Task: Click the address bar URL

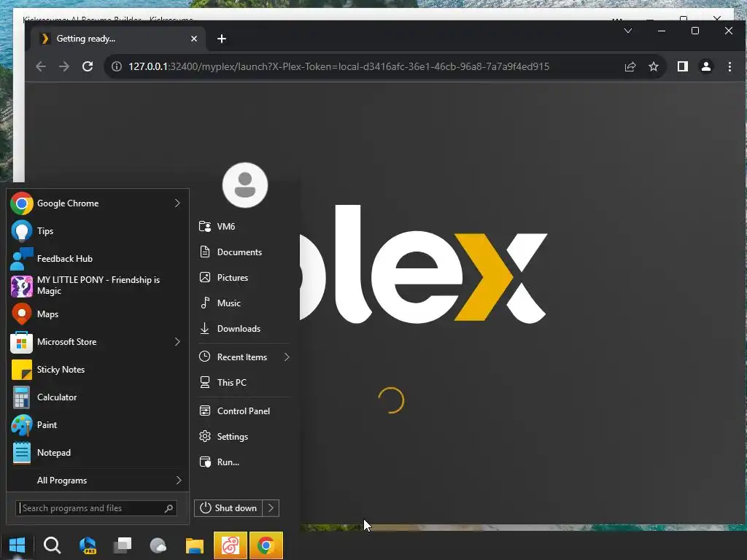Action: pyautogui.click(x=338, y=66)
